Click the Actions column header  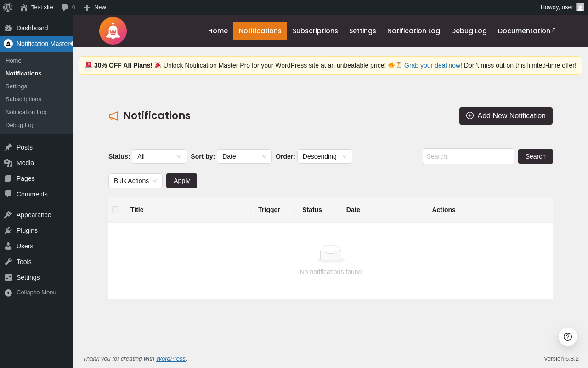tap(444, 210)
